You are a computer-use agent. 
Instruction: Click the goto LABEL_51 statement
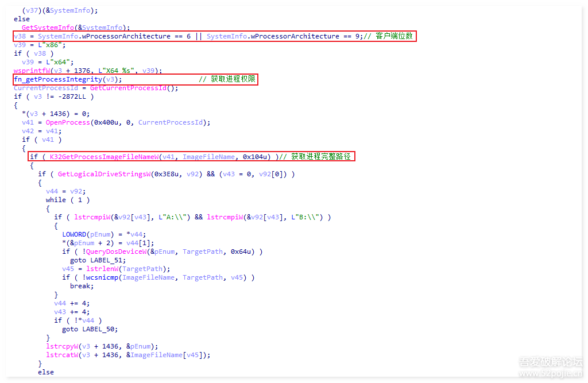pyautogui.click(x=94, y=260)
